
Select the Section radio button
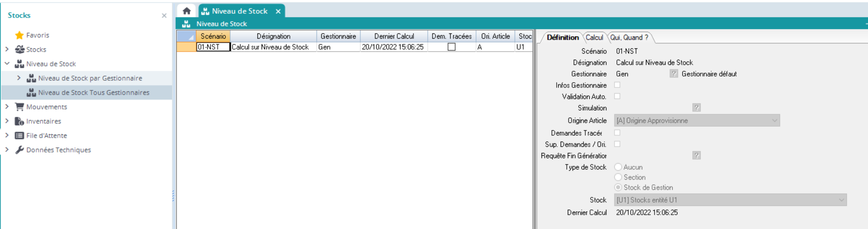(x=618, y=177)
